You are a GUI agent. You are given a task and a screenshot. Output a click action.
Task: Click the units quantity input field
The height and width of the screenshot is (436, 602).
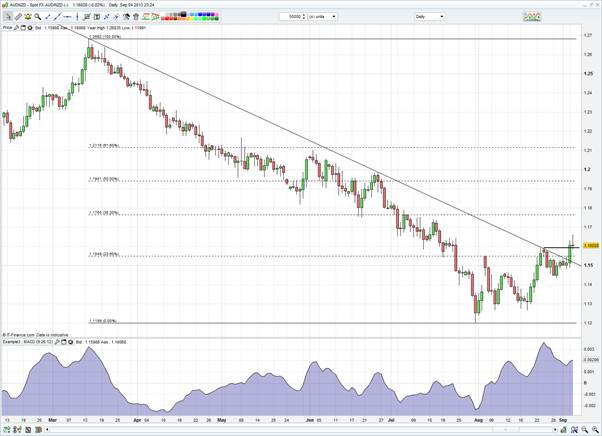pos(292,17)
